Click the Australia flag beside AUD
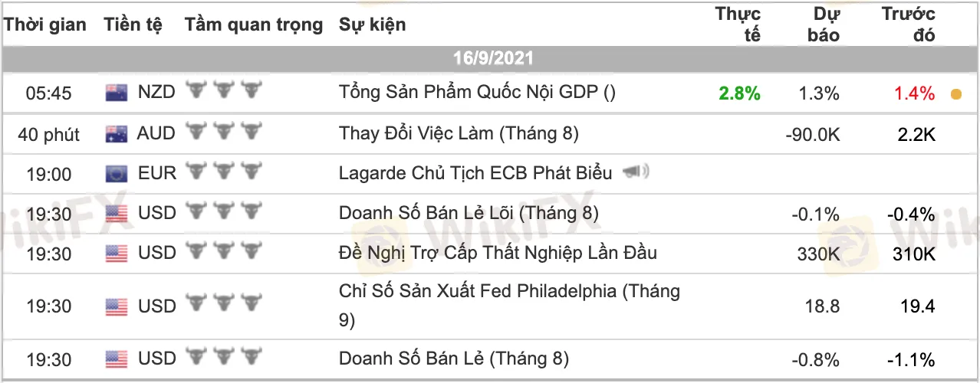The height and width of the screenshot is (383, 980). 116,134
